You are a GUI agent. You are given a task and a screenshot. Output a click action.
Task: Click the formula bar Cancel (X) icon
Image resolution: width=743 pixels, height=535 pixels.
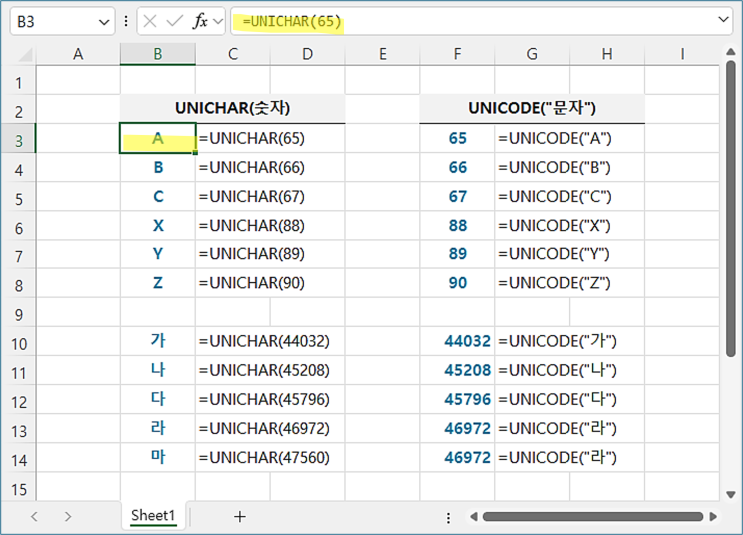coord(150,21)
